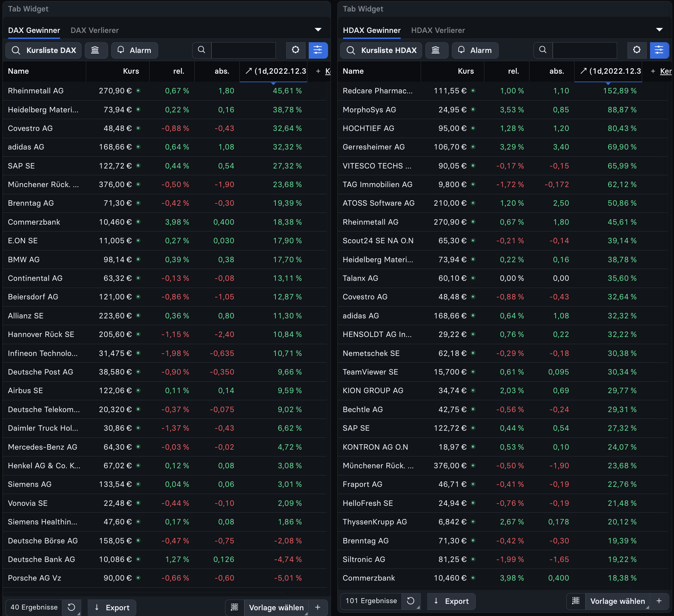Switch to HDAX Verlierer tab

point(438,30)
